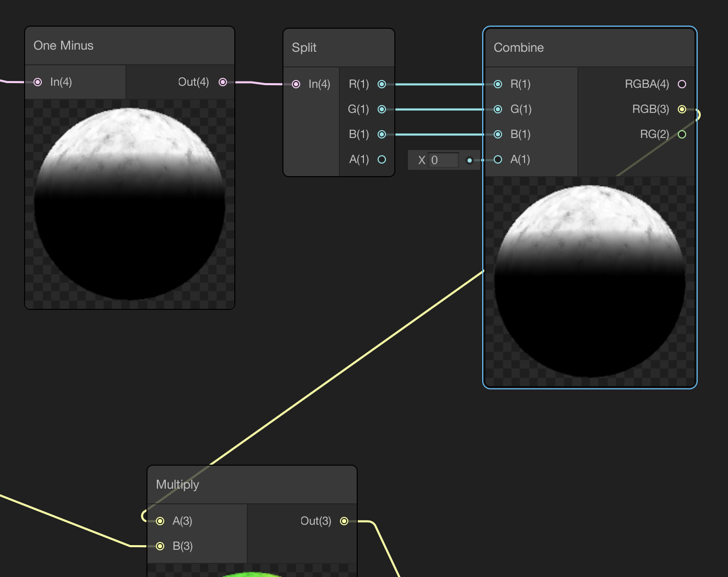728x577 pixels.
Task: Select the R(1) output port on the Split node
Action: coord(382,84)
